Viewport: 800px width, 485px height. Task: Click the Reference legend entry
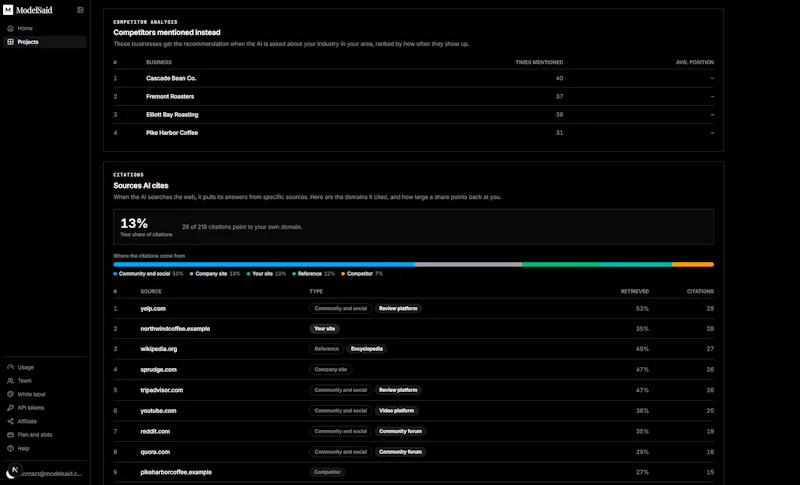point(313,274)
